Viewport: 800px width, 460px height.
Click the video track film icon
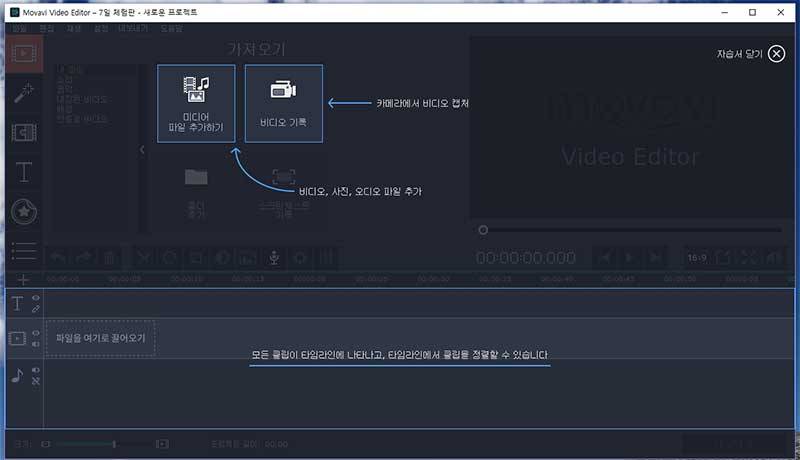(x=17, y=338)
